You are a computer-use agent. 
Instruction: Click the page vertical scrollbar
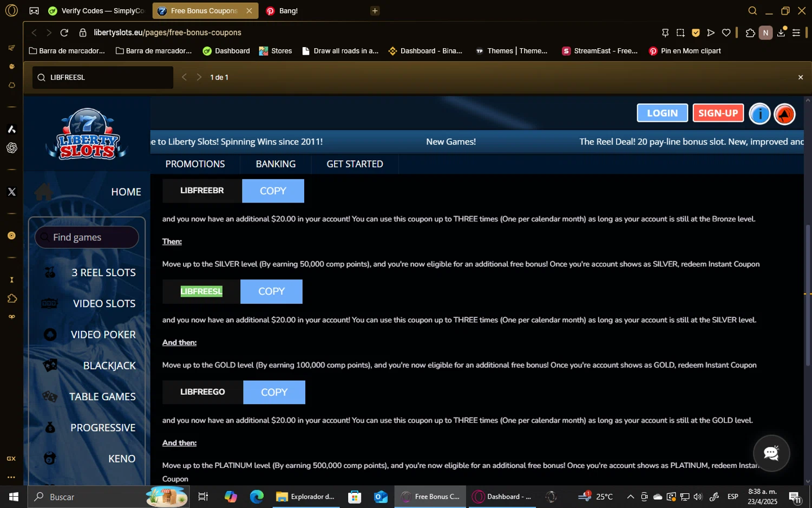(808, 295)
